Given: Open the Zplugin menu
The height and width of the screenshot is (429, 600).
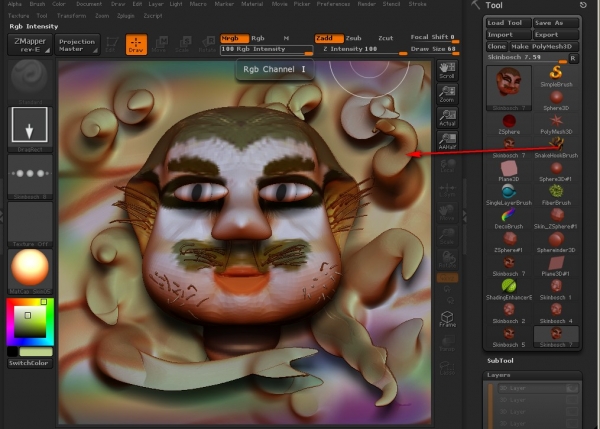Looking at the screenshot, I should pyautogui.click(x=126, y=16).
